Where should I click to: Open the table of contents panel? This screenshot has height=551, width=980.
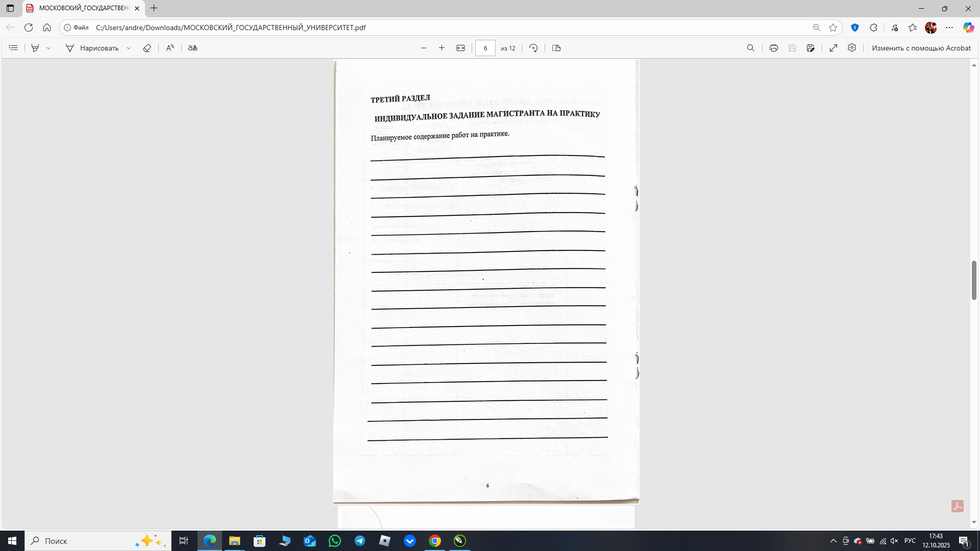tap(13, 48)
